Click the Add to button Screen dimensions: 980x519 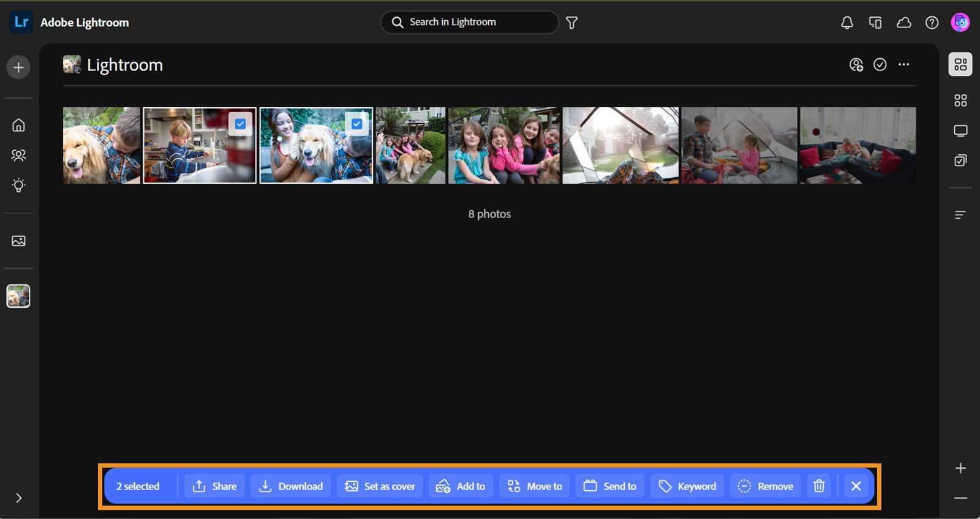click(x=461, y=486)
